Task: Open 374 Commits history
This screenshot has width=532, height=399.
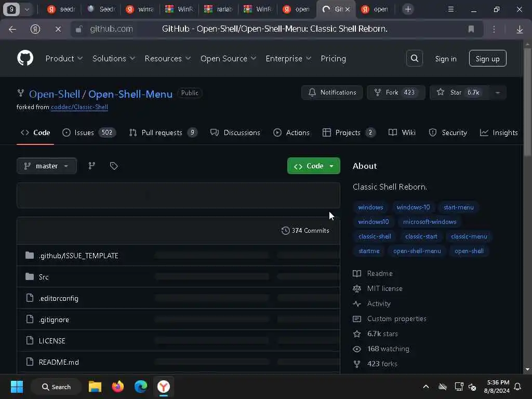Action: (305, 230)
